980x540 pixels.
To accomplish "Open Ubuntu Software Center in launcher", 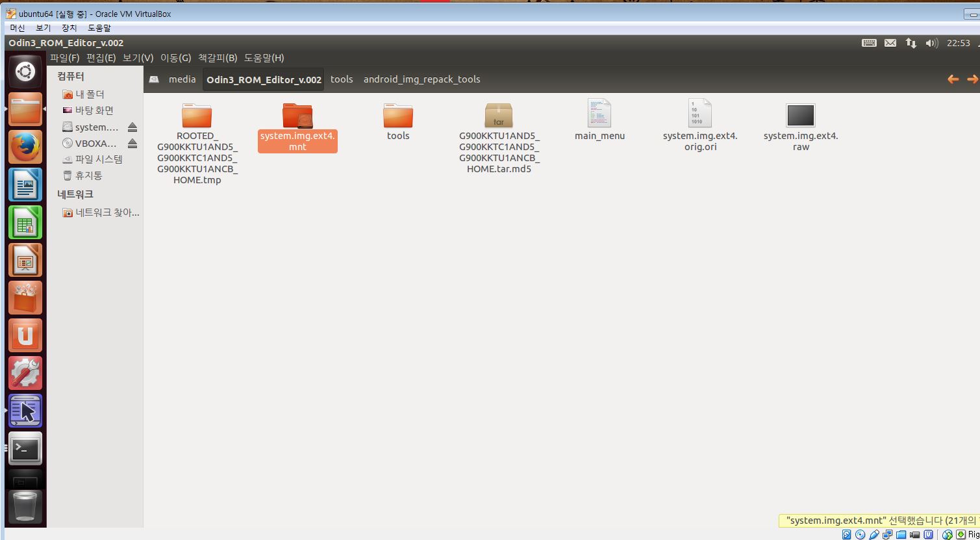I will tap(25, 298).
